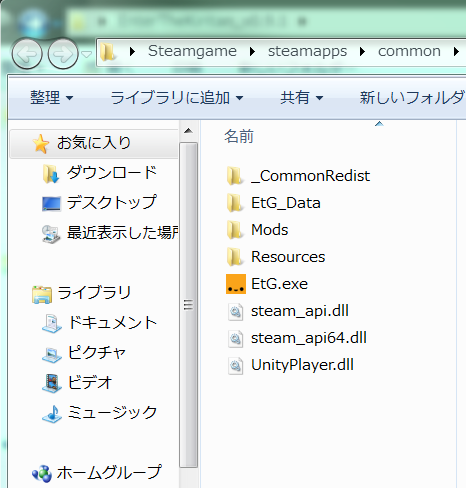This screenshot has width=466, height=488.
Task: Click the UnityPlayer.dll file icon
Action: (236, 366)
